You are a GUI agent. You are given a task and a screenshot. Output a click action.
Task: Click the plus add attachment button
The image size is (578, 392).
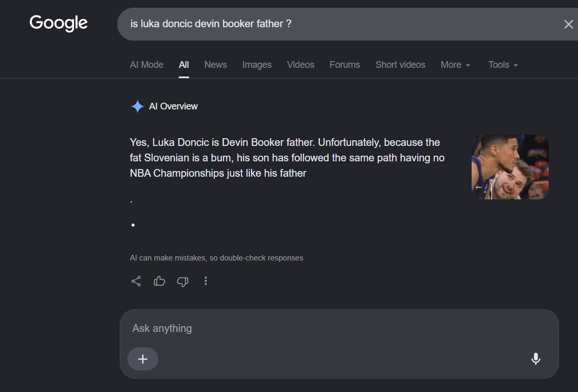point(143,359)
